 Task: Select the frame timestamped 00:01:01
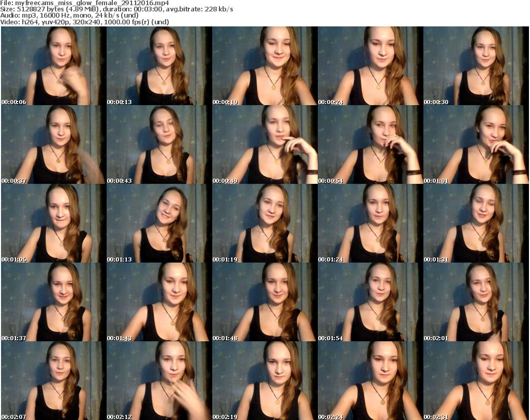click(x=476, y=144)
